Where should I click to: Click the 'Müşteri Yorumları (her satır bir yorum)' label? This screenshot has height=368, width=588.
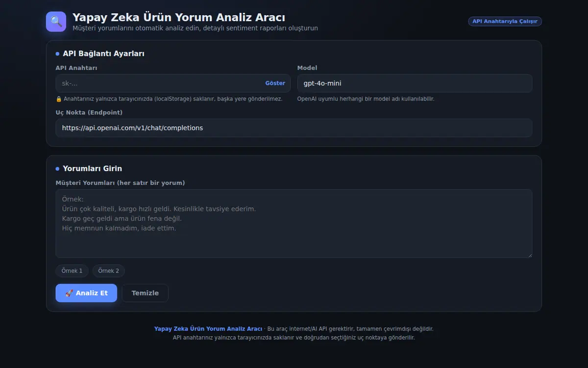pyautogui.click(x=120, y=183)
